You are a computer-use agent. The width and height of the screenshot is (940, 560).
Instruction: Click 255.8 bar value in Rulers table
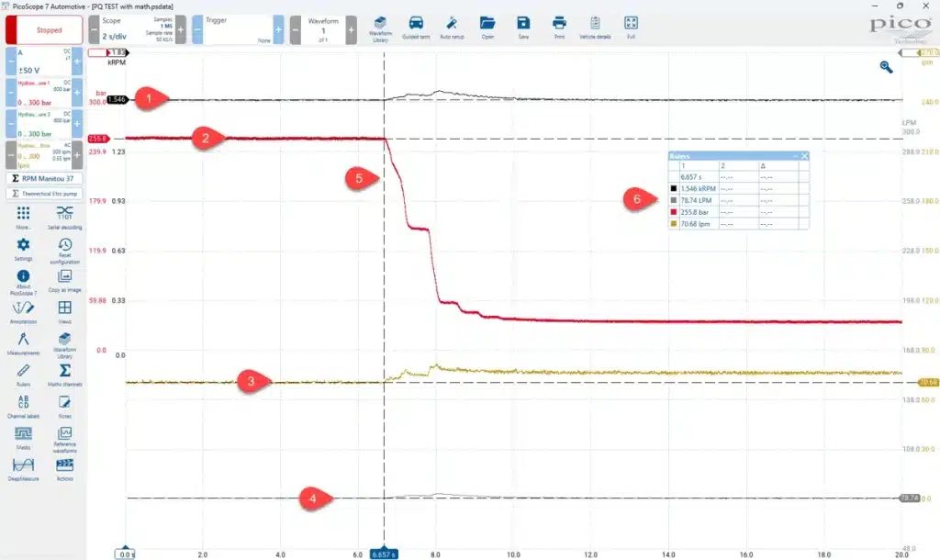694,212
